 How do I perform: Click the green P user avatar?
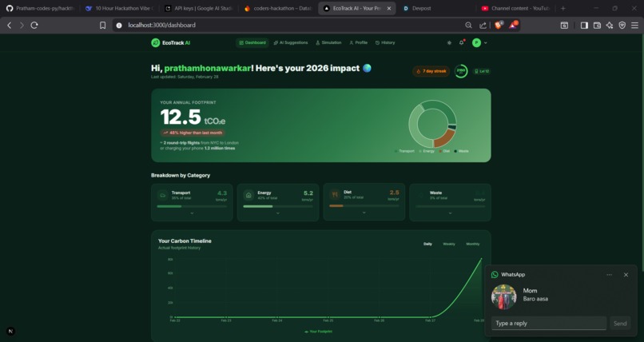476,42
